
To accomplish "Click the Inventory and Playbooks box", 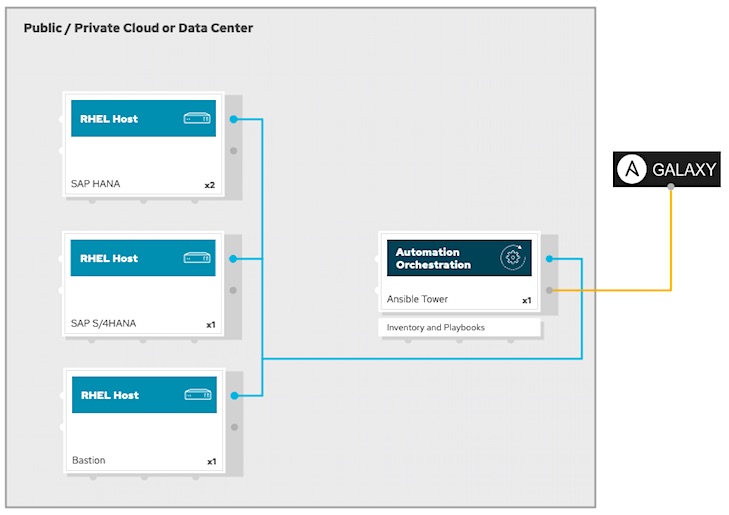I will tap(460, 327).
